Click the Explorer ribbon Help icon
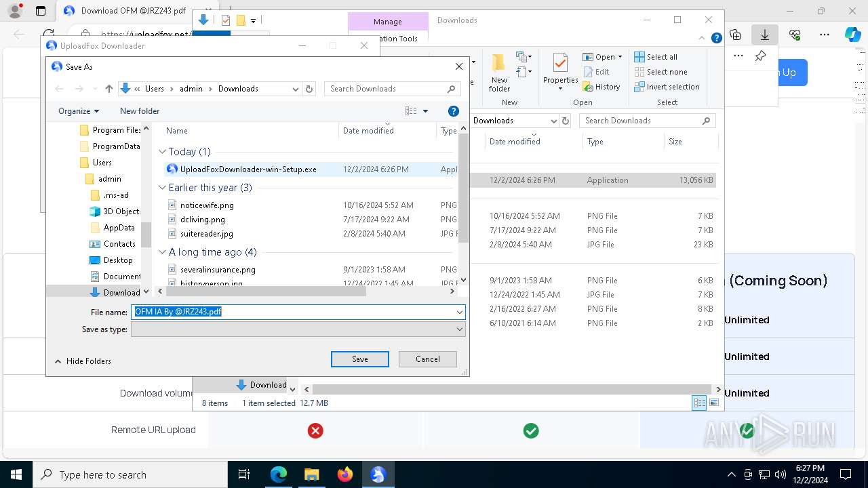The image size is (868, 488). coord(716,39)
